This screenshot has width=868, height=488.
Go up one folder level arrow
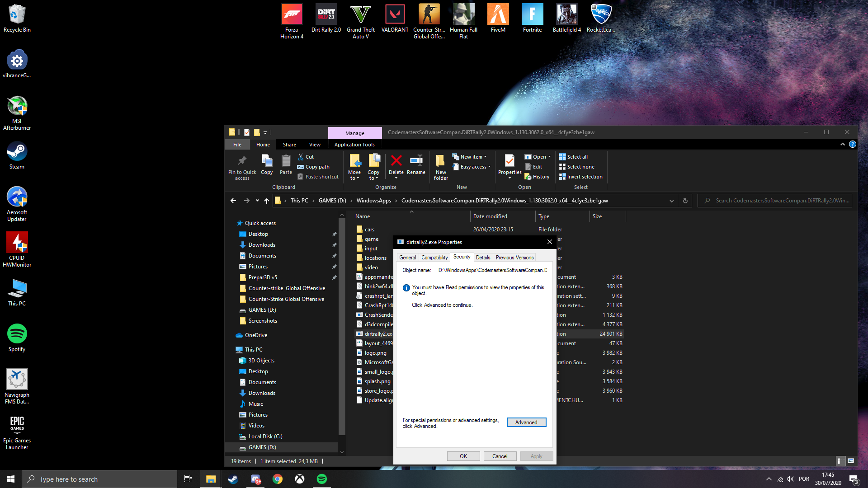267,201
